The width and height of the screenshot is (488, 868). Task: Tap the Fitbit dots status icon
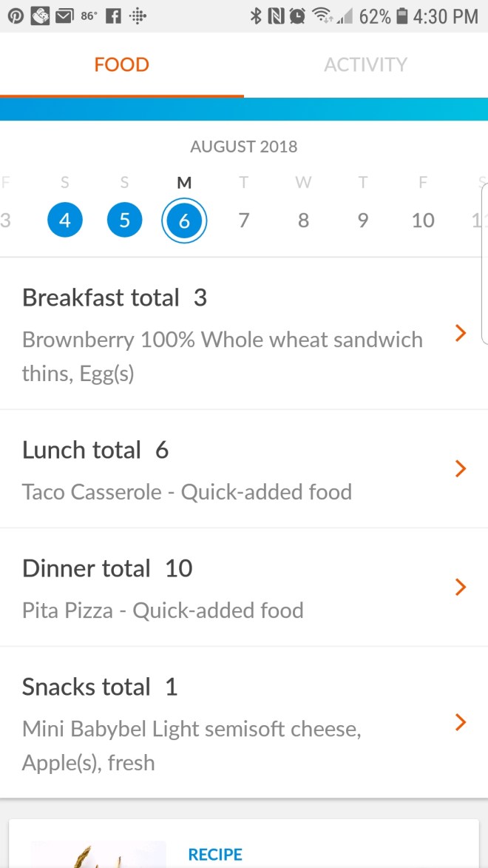click(x=138, y=16)
